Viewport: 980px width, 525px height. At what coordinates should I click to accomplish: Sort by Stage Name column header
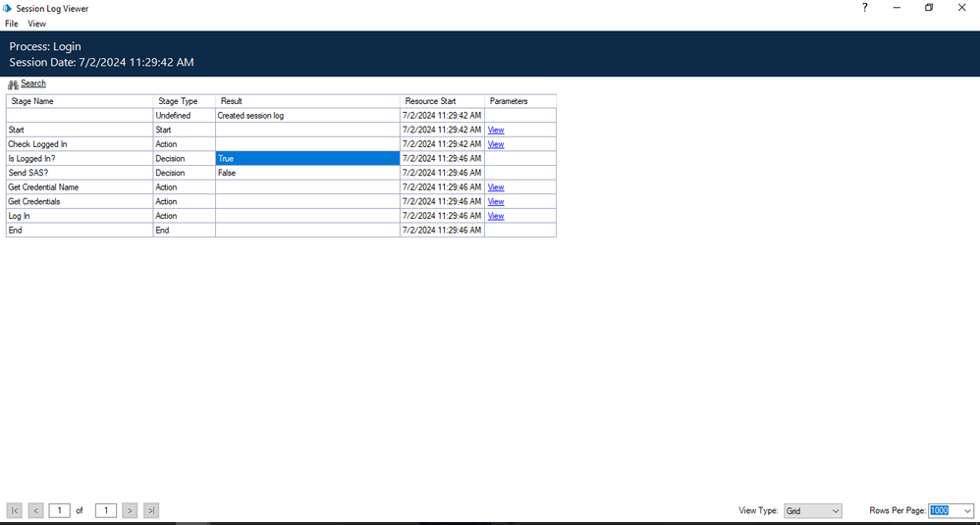[80, 101]
